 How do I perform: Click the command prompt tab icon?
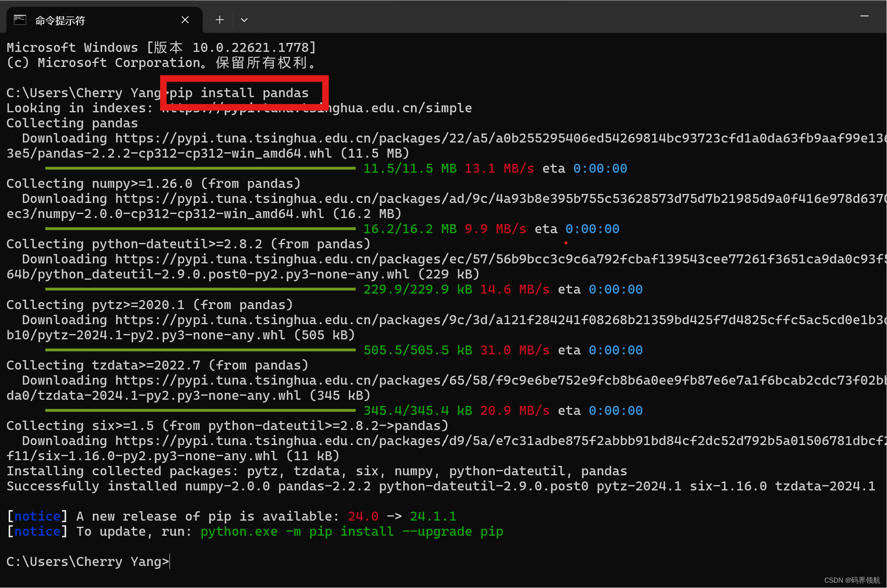20,20
